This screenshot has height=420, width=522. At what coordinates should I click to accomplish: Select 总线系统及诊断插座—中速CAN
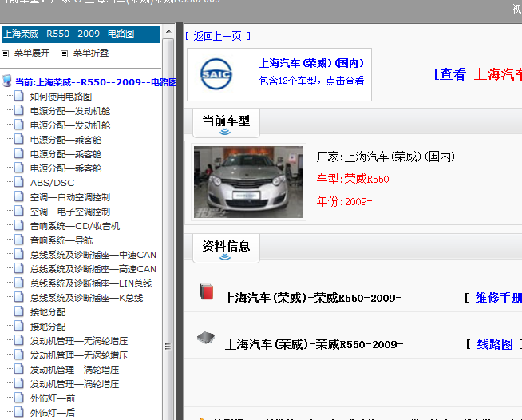coord(93,255)
